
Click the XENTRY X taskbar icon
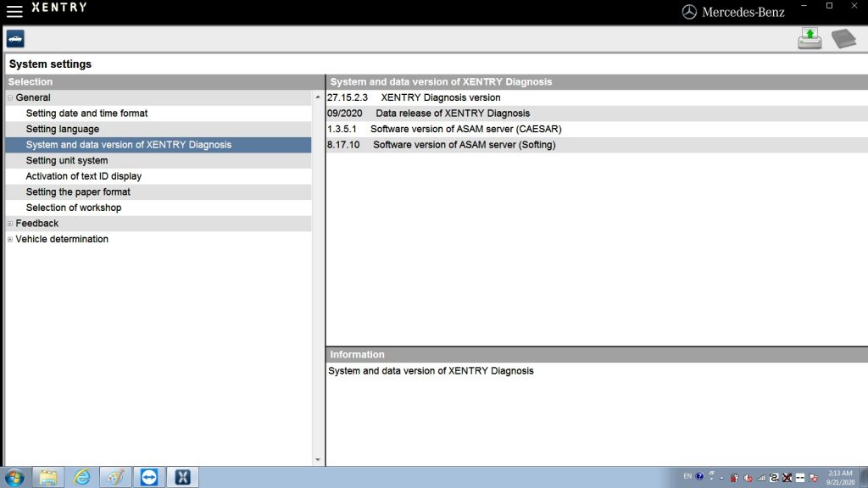(x=183, y=477)
